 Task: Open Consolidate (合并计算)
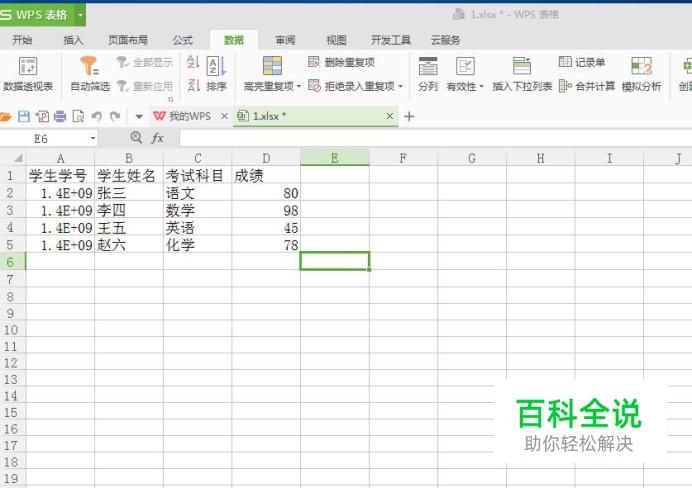coord(587,86)
